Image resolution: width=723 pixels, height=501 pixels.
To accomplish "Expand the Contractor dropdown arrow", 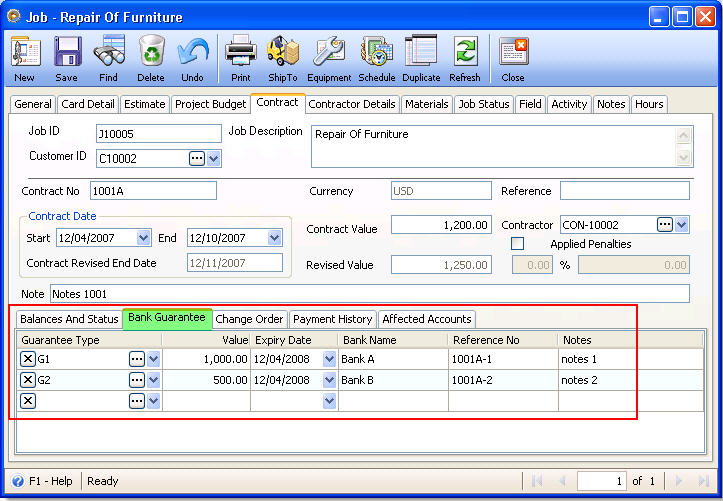I will click(x=682, y=225).
